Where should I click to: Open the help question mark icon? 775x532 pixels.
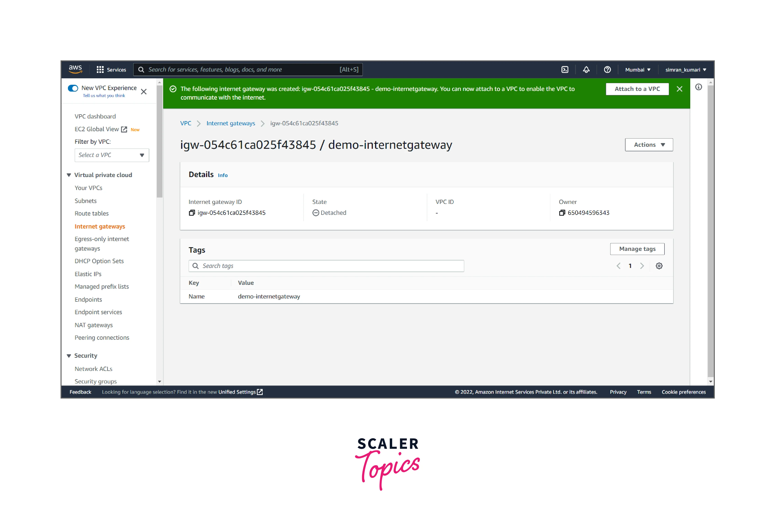tap(607, 70)
